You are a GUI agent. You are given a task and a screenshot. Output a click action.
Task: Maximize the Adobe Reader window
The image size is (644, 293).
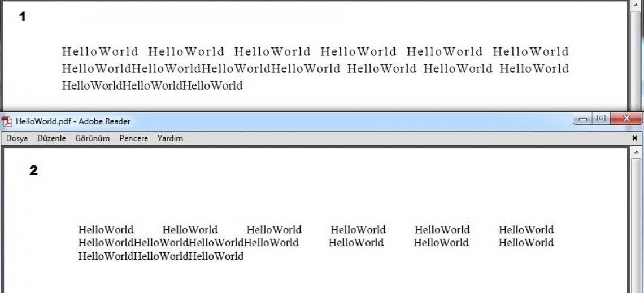tap(601, 119)
